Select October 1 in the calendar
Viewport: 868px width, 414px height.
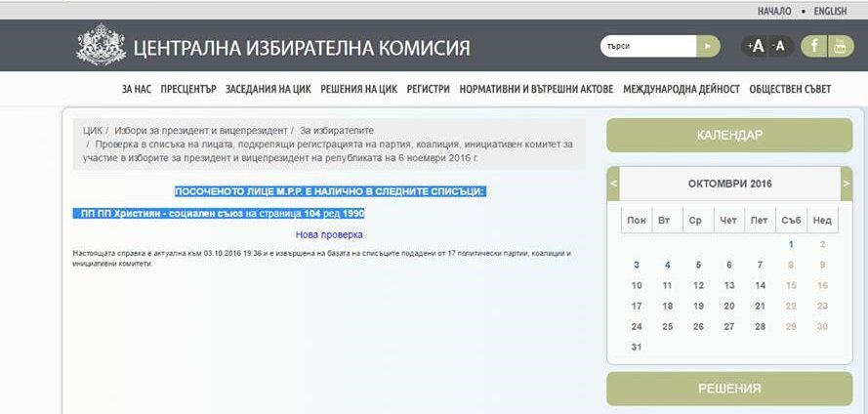[792, 244]
